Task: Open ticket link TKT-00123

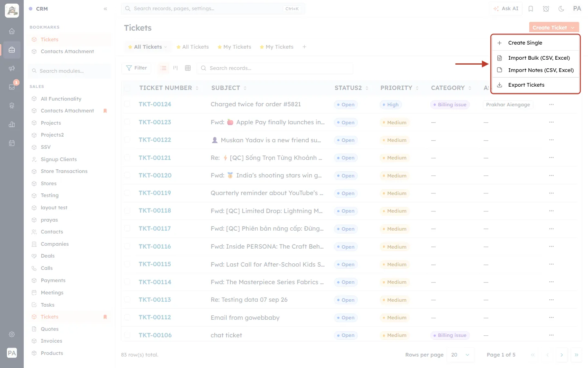Action: tap(155, 122)
